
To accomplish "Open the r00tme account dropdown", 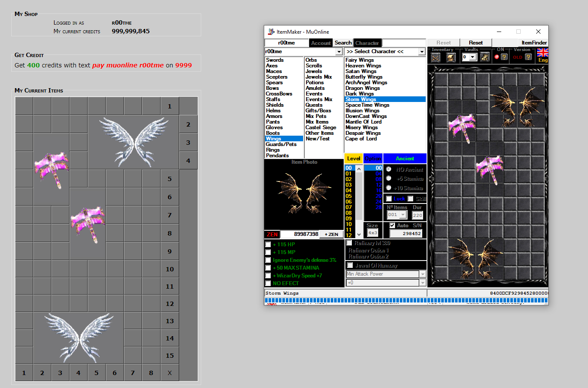I will (x=339, y=51).
